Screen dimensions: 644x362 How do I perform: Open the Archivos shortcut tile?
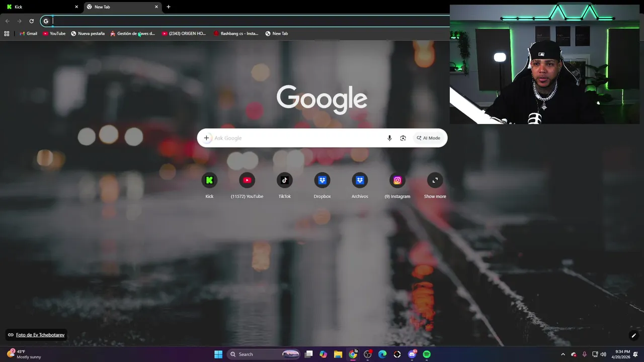pos(360,186)
